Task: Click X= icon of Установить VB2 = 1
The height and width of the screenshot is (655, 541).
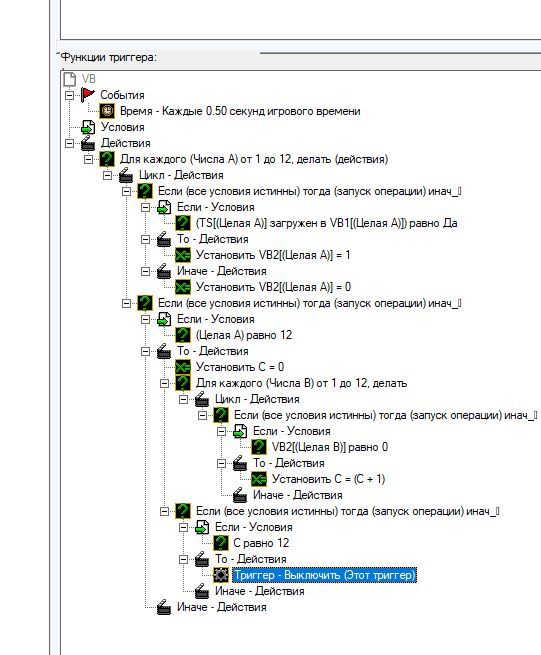Action: coord(183,255)
